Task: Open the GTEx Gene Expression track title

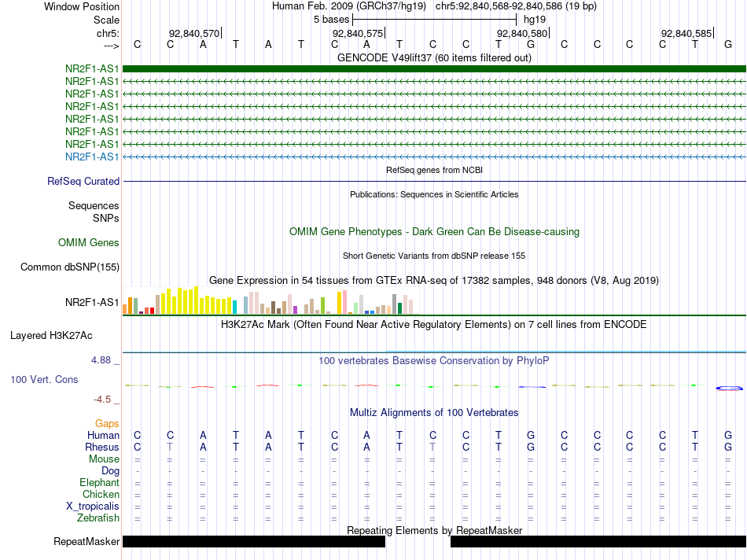Action: (434, 280)
